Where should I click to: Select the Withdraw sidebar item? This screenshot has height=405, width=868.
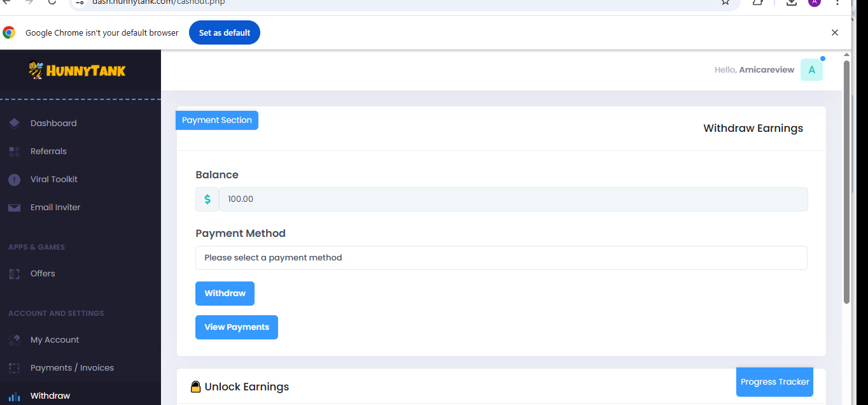point(50,395)
